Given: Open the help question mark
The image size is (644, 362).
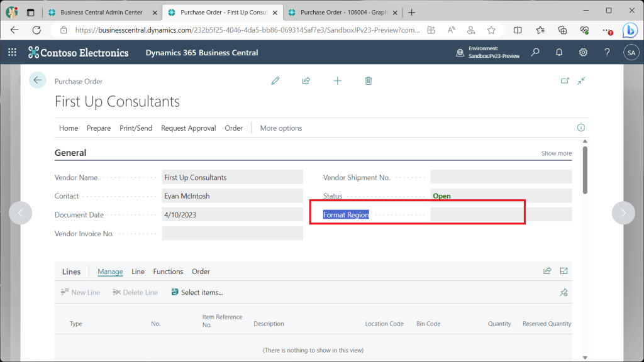Looking at the screenshot, I should click(x=607, y=52).
